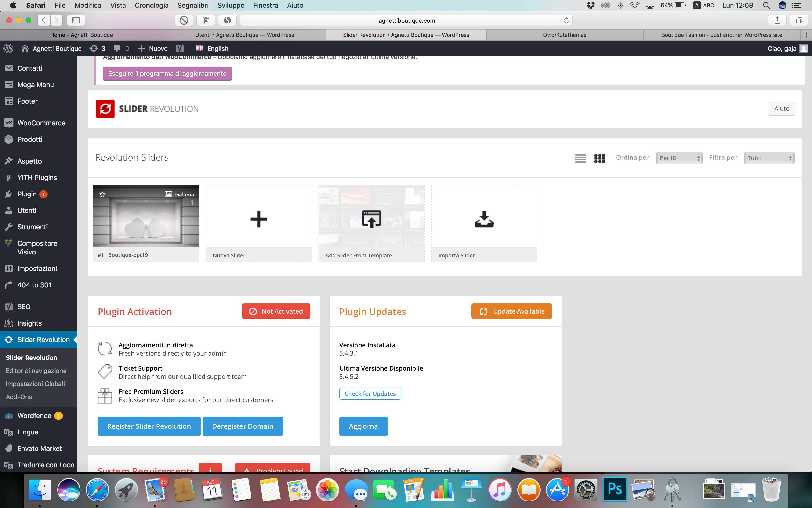
Task: Star the Boutique-opt19 slider as favorite
Action: 102,194
